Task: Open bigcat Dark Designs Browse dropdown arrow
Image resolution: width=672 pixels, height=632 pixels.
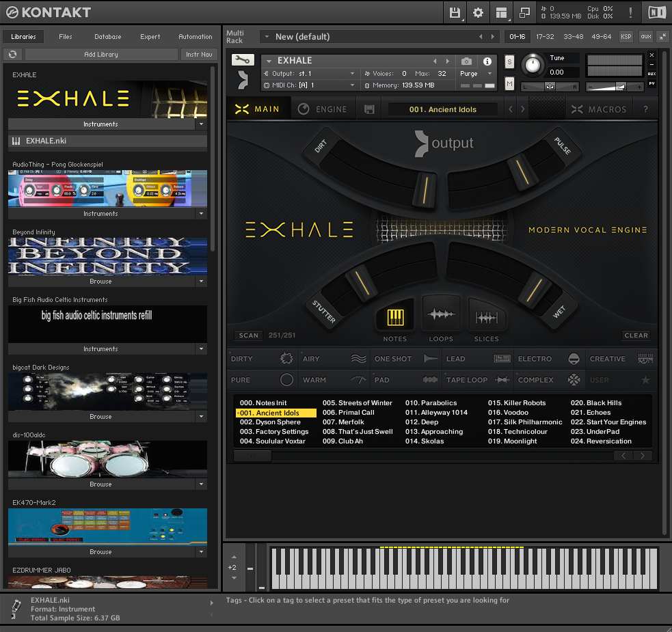Action: click(x=202, y=417)
